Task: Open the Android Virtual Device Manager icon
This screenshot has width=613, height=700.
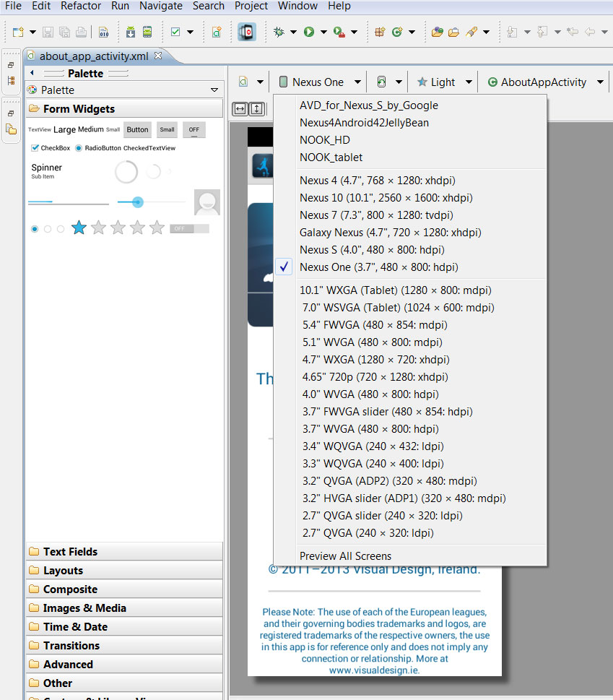Action: point(147,32)
